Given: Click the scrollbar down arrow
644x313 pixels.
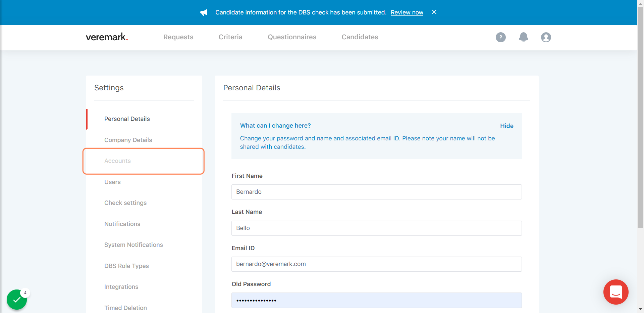Looking at the screenshot, I should [x=640, y=309].
